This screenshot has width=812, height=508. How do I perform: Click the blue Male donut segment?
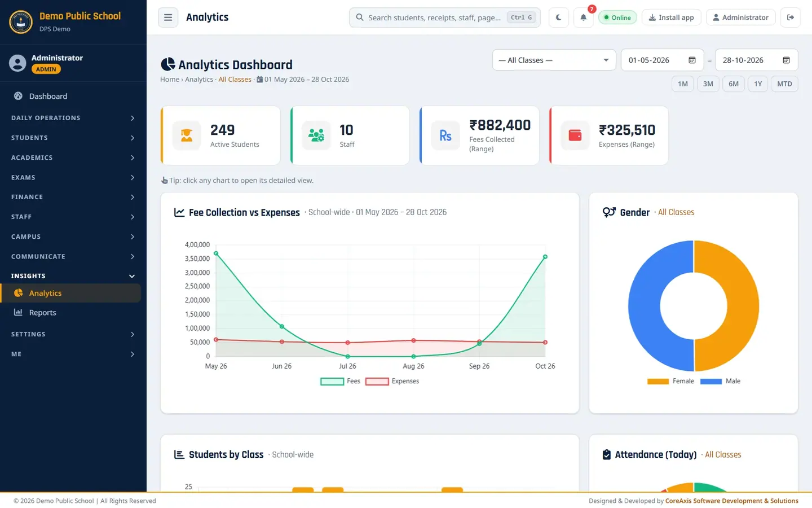pos(645,306)
